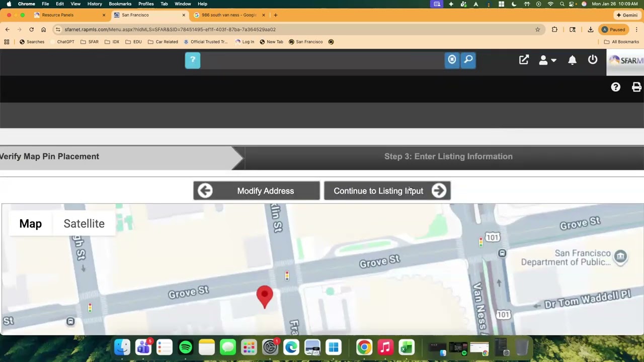Open notifications bell icon
This screenshot has width=644, height=362.
[572, 60]
